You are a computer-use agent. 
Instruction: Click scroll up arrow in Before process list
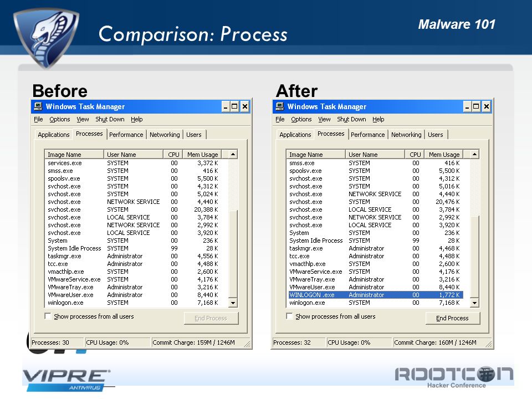click(233, 155)
